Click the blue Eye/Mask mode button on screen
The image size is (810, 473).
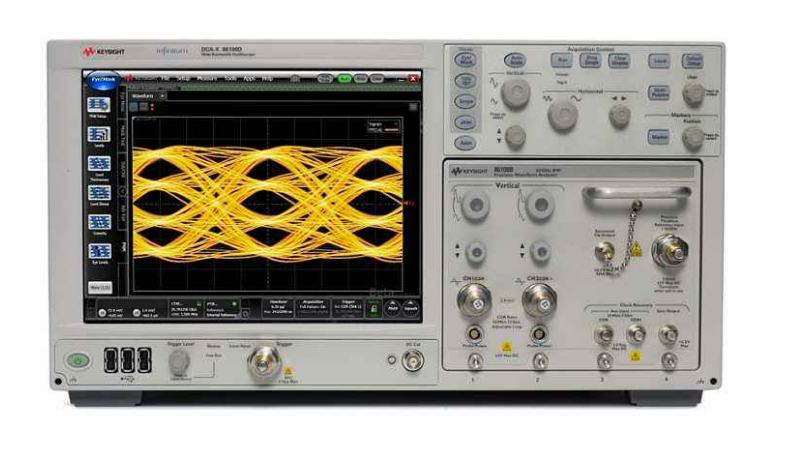tap(103, 81)
